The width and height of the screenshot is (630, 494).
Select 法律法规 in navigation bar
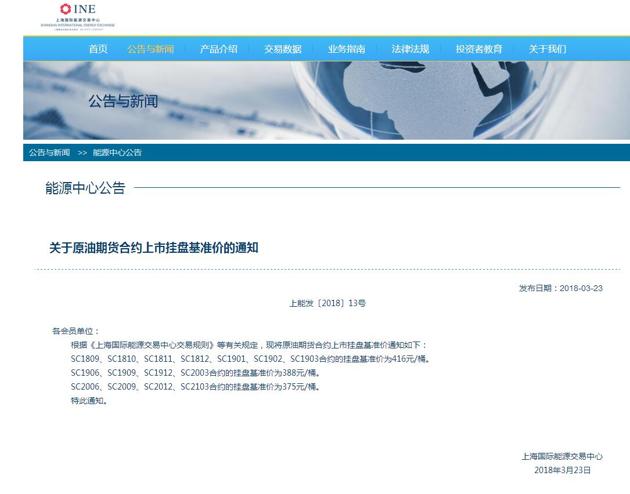[x=410, y=49]
